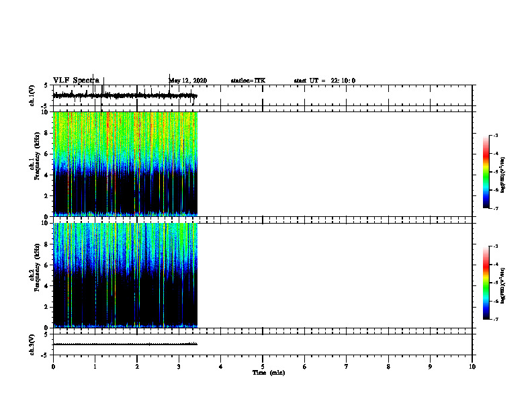Click the date text "May 12, 2020"
Image resolution: width=532 pixels, height=411 pixels.
pyautogui.click(x=188, y=81)
